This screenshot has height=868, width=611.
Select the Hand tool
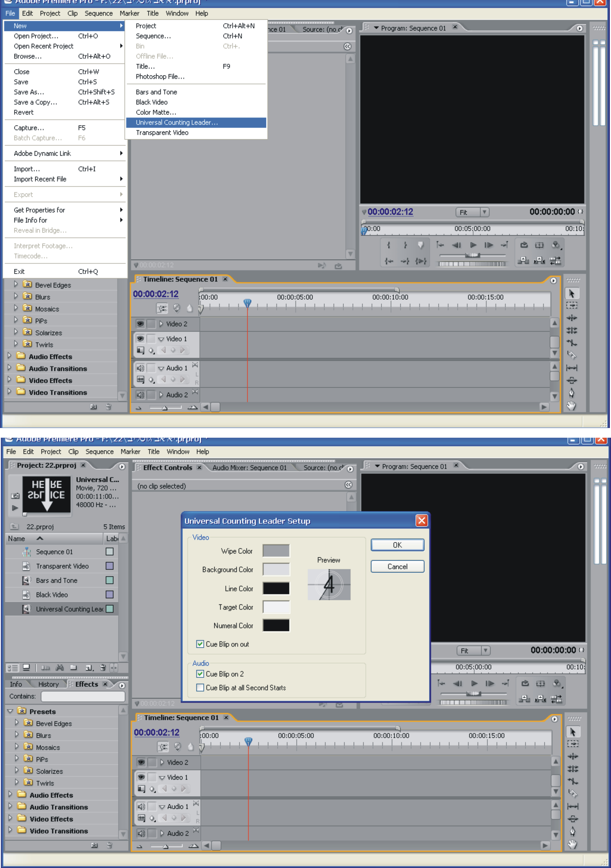[571, 406]
